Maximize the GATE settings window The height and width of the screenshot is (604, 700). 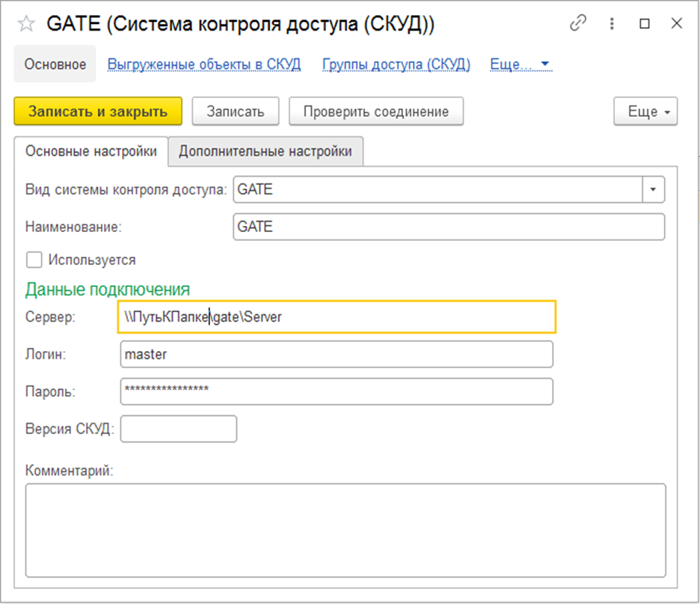(645, 24)
